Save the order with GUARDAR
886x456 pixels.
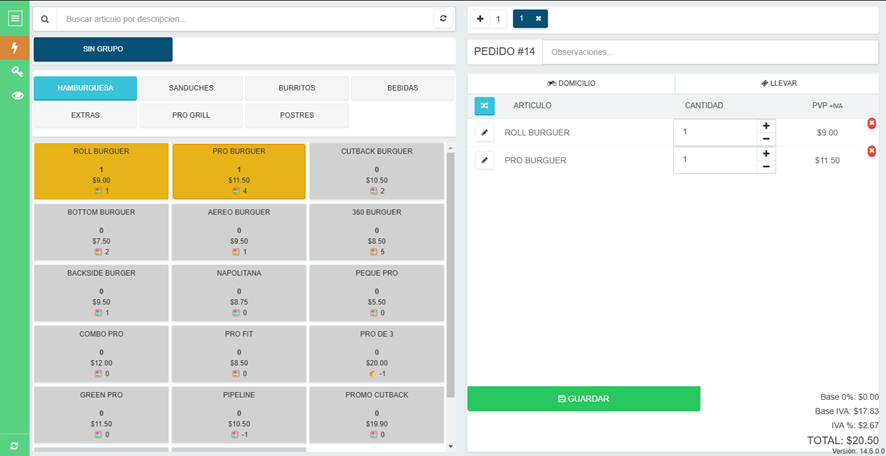584,399
